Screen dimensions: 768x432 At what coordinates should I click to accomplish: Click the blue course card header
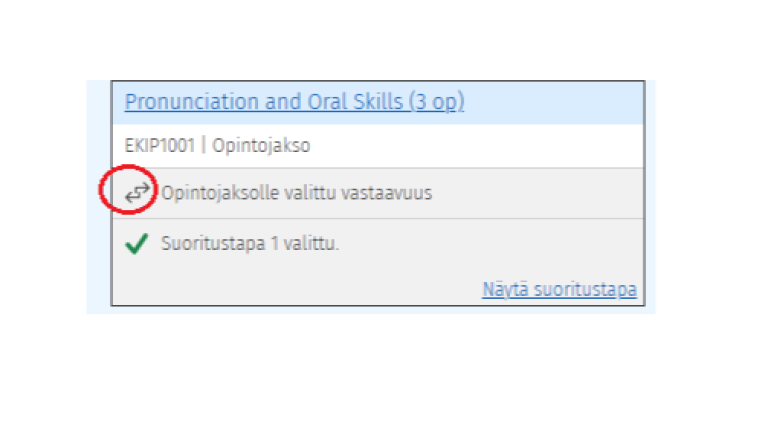point(378,102)
